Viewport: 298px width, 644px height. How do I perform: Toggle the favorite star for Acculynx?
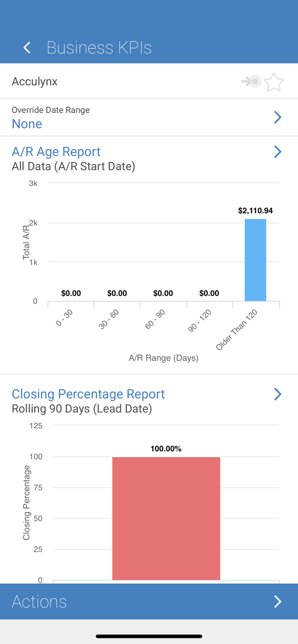[x=274, y=82]
